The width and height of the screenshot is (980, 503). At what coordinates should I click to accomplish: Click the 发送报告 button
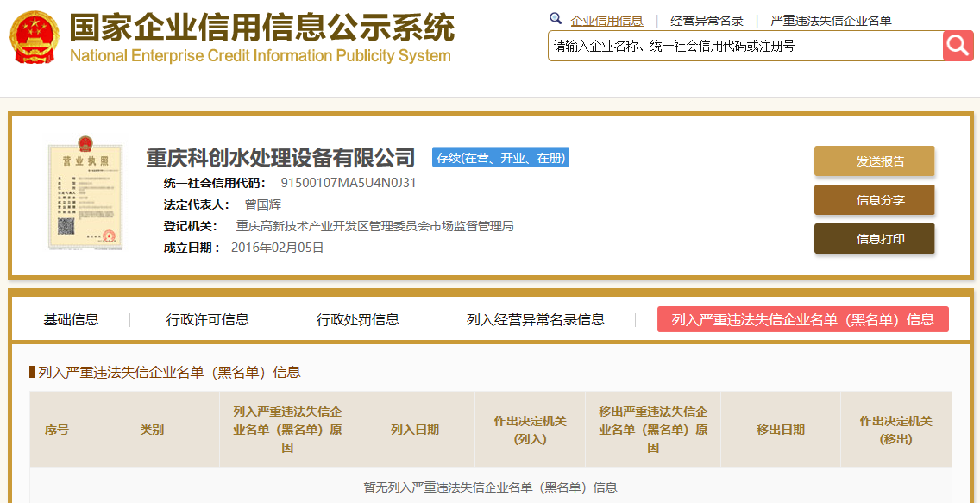click(874, 161)
